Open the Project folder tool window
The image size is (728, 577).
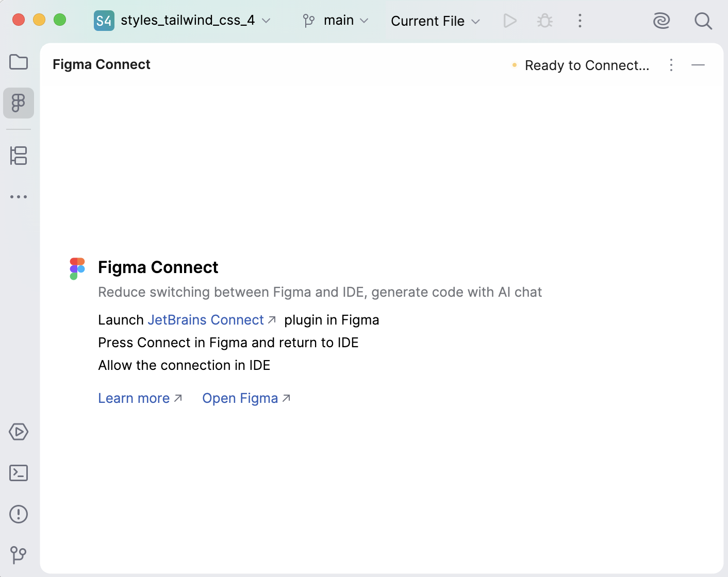click(19, 62)
